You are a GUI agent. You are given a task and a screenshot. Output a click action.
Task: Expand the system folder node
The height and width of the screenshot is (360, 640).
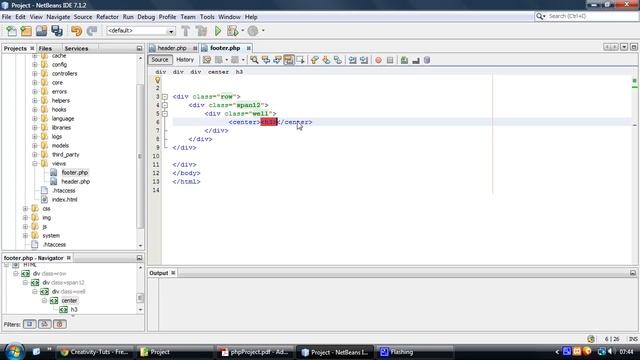(x=25, y=236)
